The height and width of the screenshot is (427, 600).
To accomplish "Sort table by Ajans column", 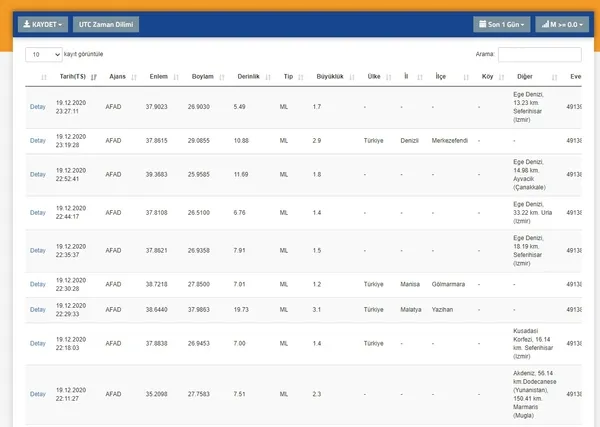I will tap(117, 76).
